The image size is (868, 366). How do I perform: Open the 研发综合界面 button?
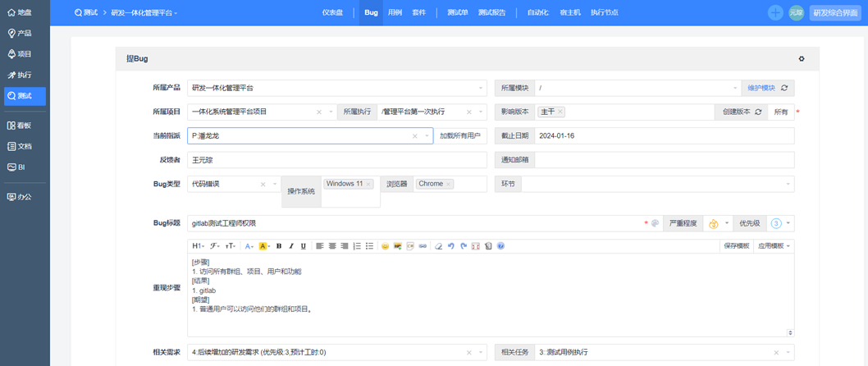pyautogui.click(x=835, y=13)
